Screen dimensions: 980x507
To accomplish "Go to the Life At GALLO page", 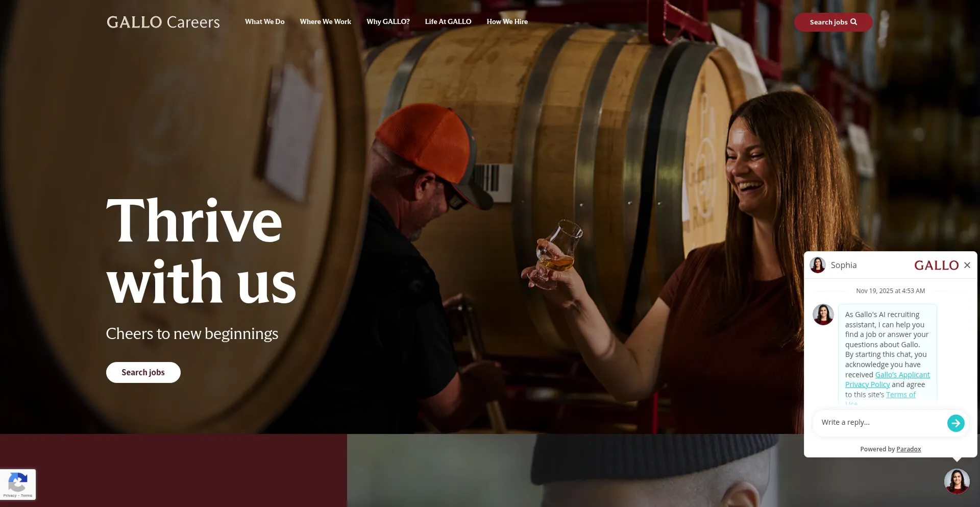I will pyautogui.click(x=448, y=21).
